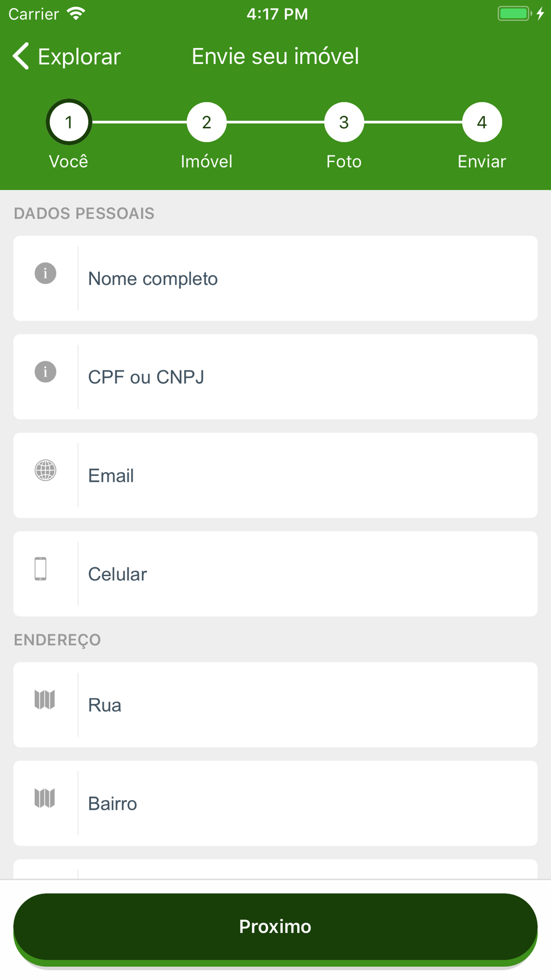Tap the globe icon next to Email

tap(45, 470)
